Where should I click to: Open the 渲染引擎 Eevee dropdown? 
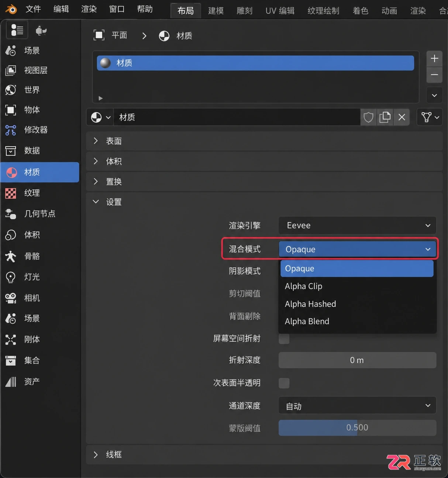pos(357,225)
